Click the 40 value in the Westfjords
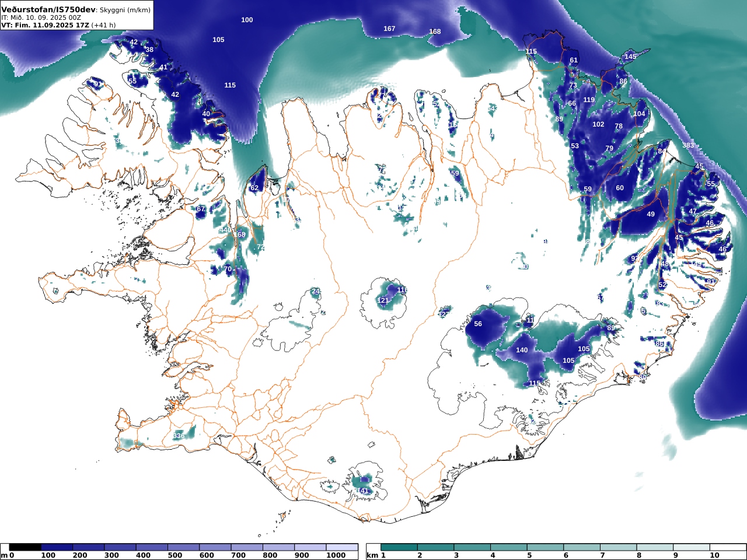Image resolution: width=747 pixels, height=560 pixels. tap(206, 114)
